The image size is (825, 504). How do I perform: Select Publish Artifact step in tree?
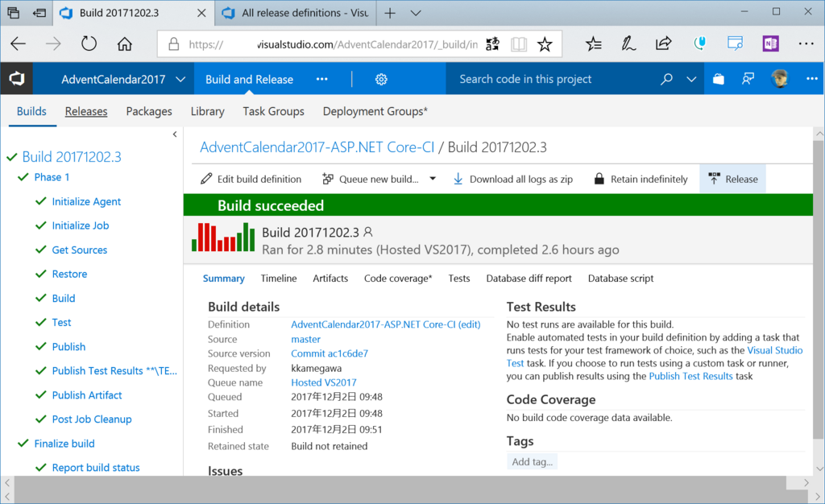pos(87,395)
